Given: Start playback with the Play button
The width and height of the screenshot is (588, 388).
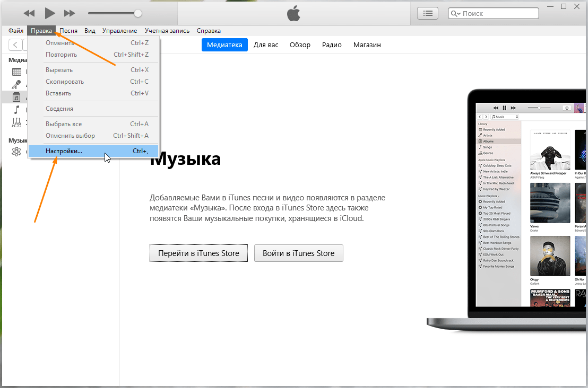Looking at the screenshot, I should (49, 13).
